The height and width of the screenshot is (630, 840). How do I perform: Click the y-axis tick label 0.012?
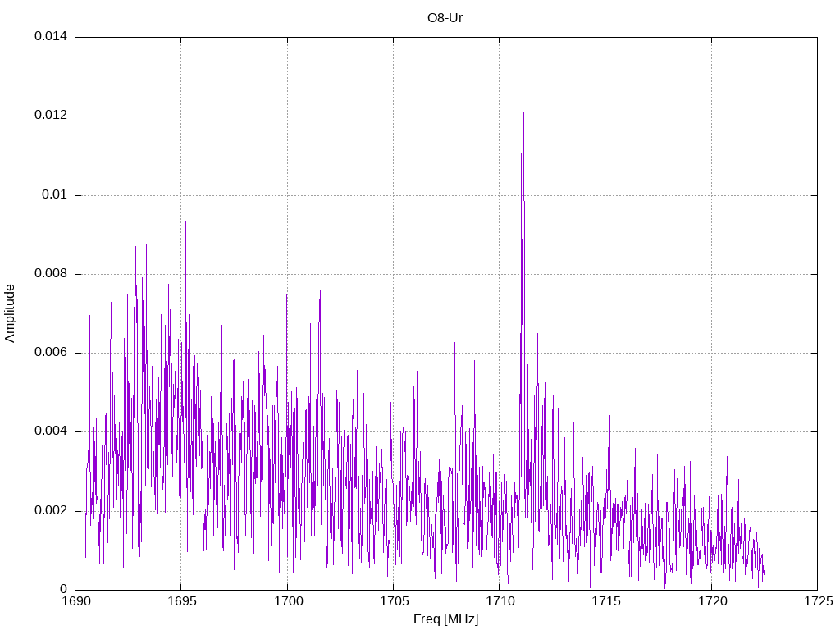51,115
